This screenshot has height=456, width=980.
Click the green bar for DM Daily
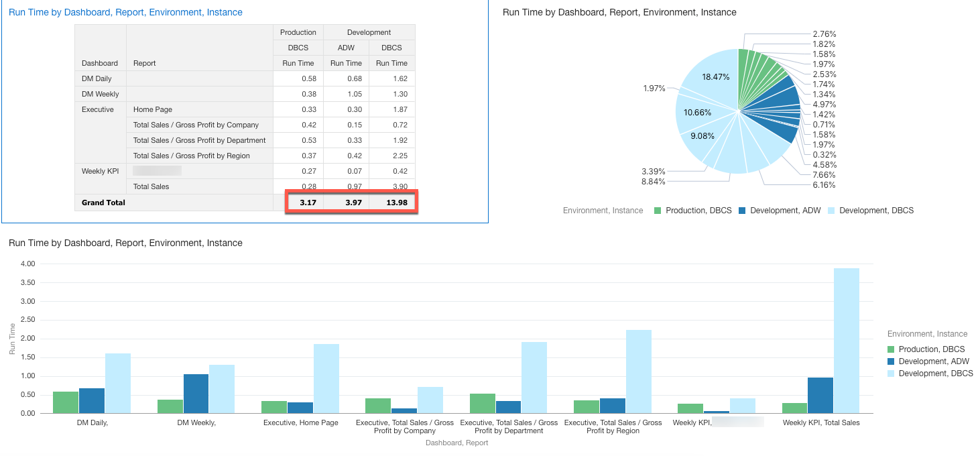click(66, 402)
